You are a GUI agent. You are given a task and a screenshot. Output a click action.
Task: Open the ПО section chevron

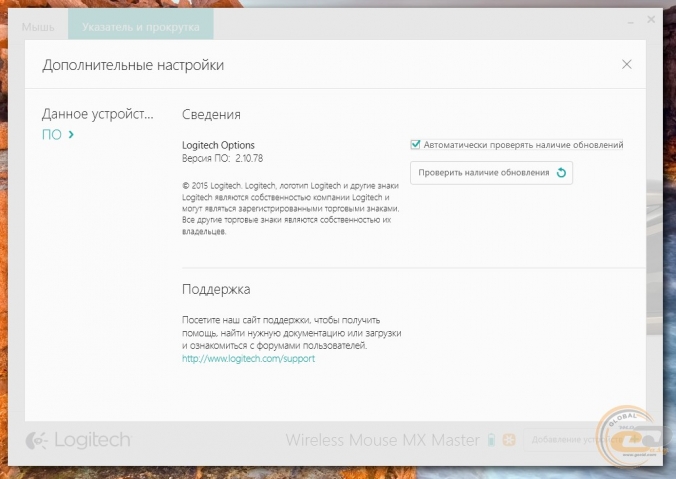[x=71, y=135]
